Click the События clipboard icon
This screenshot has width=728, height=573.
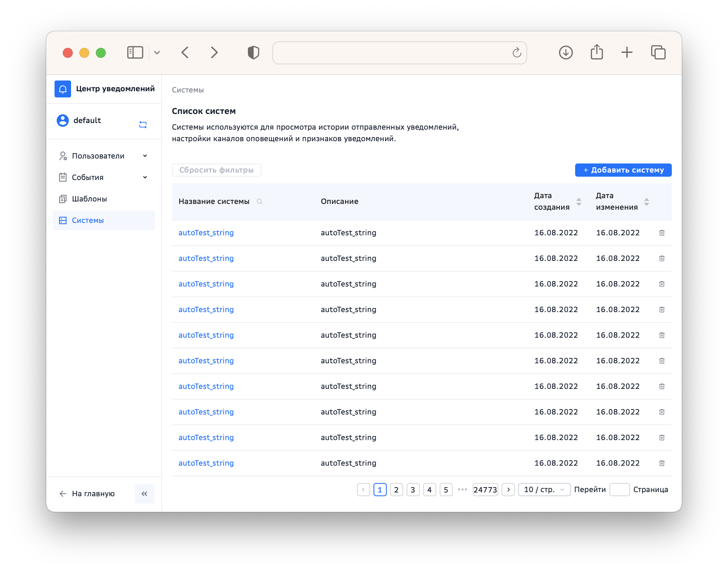(63, 178)
